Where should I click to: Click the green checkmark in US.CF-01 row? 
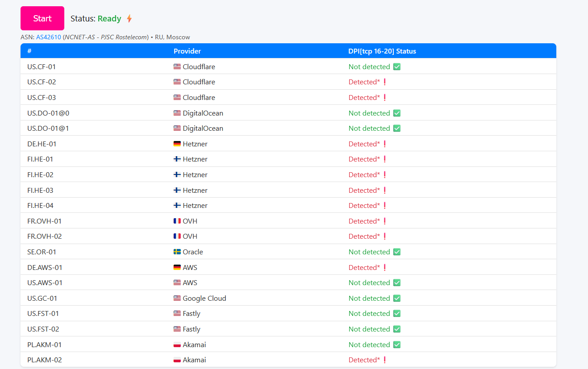point(397,67)
